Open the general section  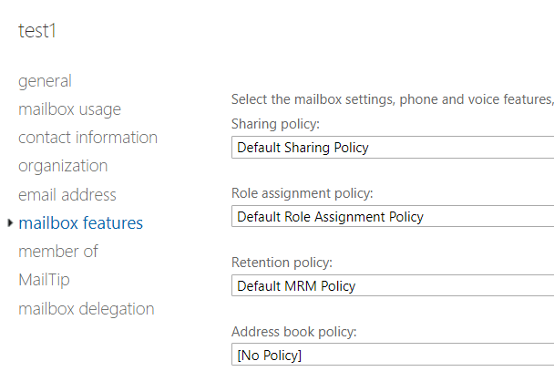[x=45, y=81]
